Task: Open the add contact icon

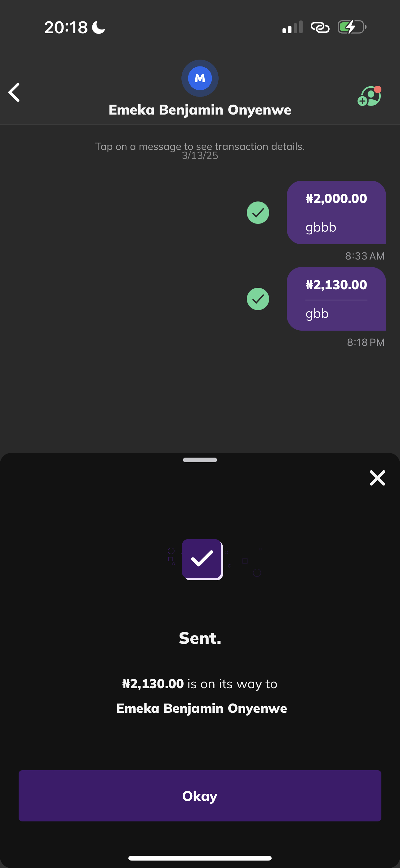Action: coord(369,96)
